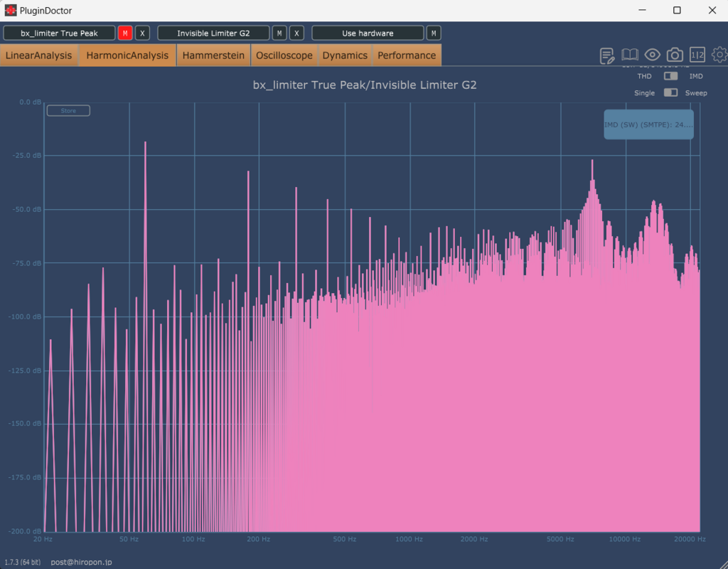Image resolution: width=728 pixels, height=569 pixels.
Task: Click the 1.7.3 (64 bit) version text
Action: 22,562
